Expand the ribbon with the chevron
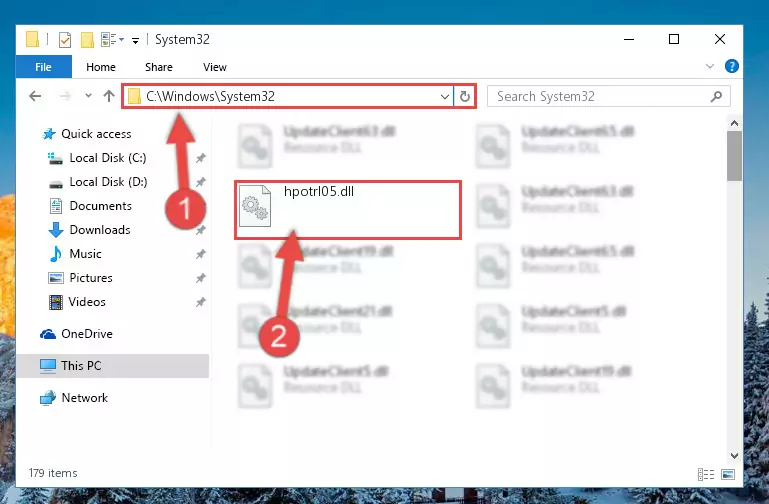This screenshot has width=769, height=504. tap(709, 66)
